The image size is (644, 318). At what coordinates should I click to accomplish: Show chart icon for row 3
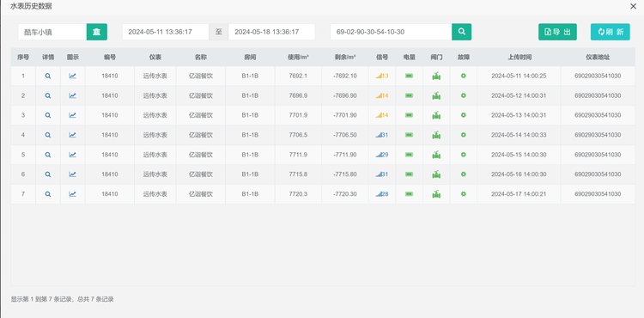click(72, 115)
